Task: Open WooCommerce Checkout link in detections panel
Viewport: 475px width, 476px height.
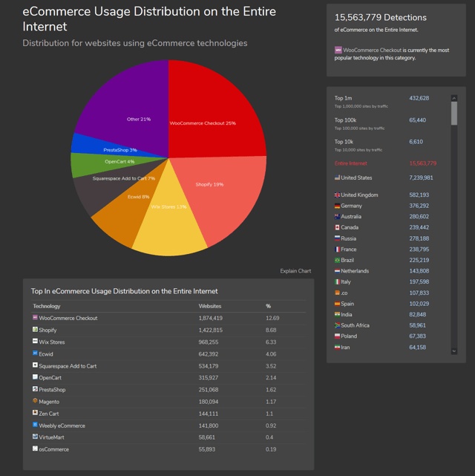Action: 372,50
